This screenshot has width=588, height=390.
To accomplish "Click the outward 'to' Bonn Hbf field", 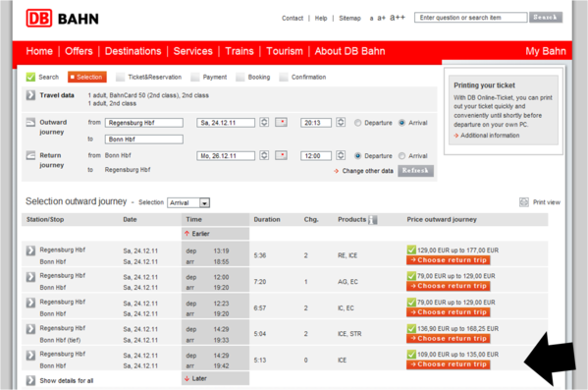I will click(x=144, y=139).
